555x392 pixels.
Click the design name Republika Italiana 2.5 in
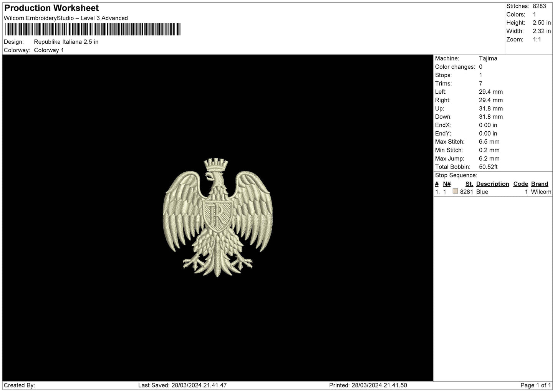66,42
